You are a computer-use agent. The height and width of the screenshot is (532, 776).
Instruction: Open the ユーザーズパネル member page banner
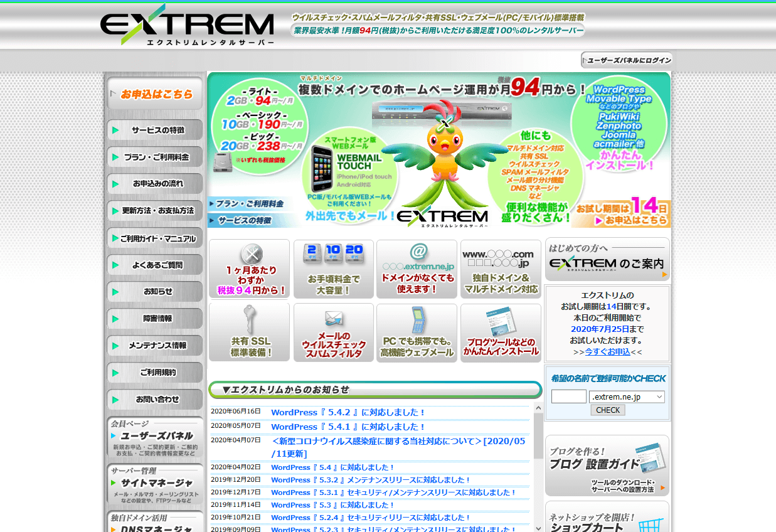[x=155, y=437]
